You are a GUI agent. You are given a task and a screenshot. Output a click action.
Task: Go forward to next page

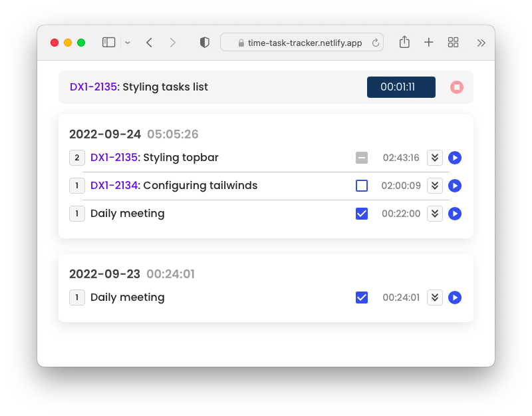pyautogui.click(x=173, y=43)
